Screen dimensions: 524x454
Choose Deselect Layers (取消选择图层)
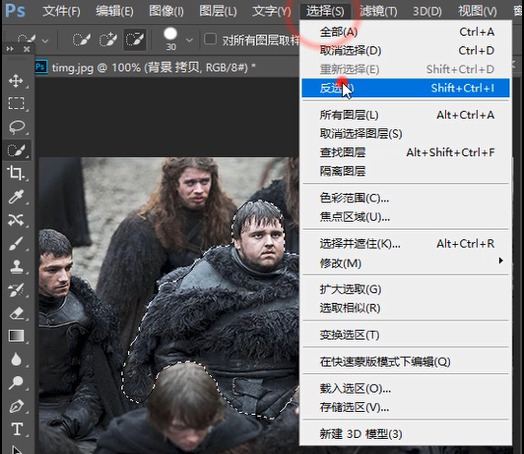(406, 134)
